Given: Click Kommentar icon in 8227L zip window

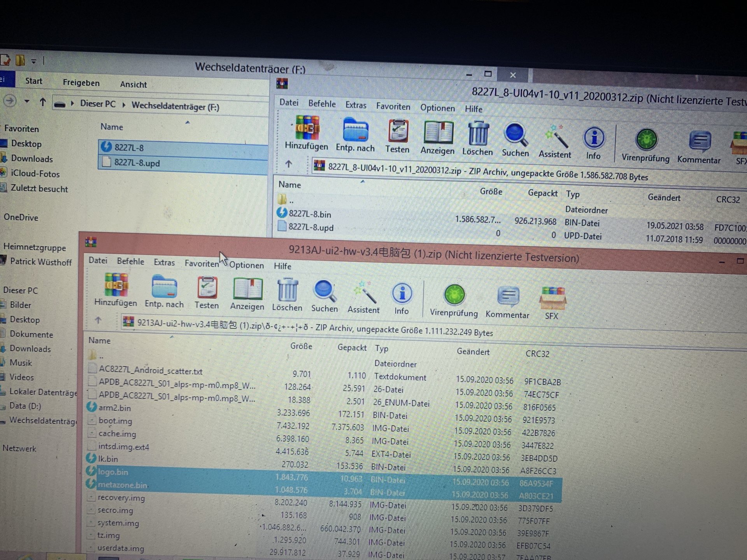Looking at the screenshot, I should [700, 142].
